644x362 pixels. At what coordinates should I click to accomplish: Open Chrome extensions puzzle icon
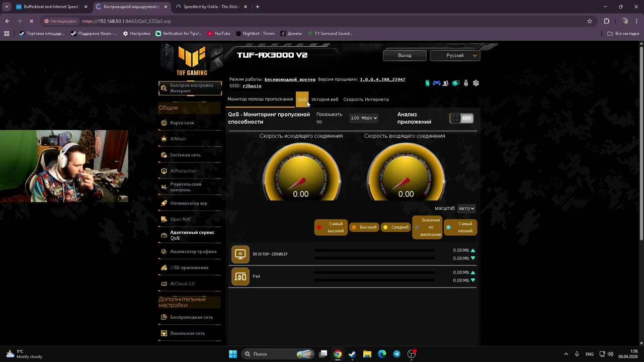[x=606, y=21]
